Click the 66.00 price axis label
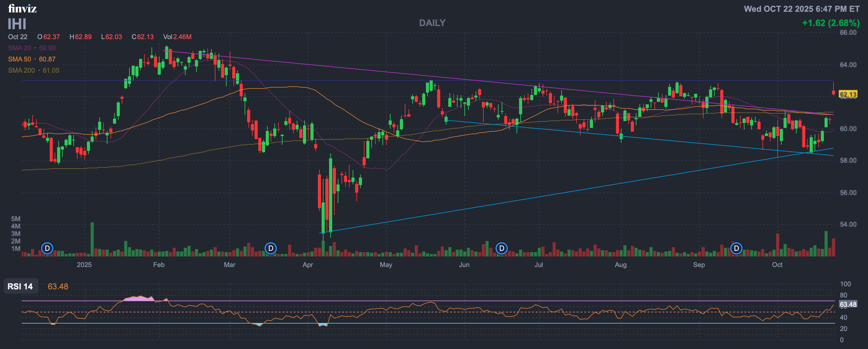 [848, 33]
